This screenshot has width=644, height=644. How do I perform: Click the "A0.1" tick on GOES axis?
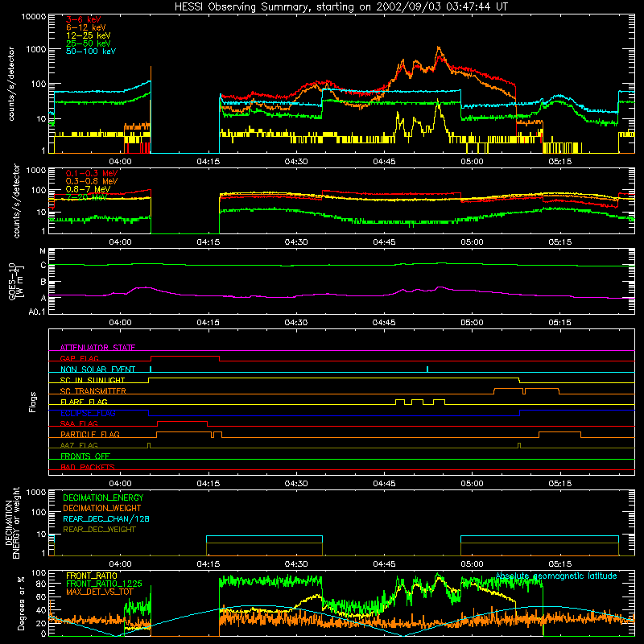37,312
